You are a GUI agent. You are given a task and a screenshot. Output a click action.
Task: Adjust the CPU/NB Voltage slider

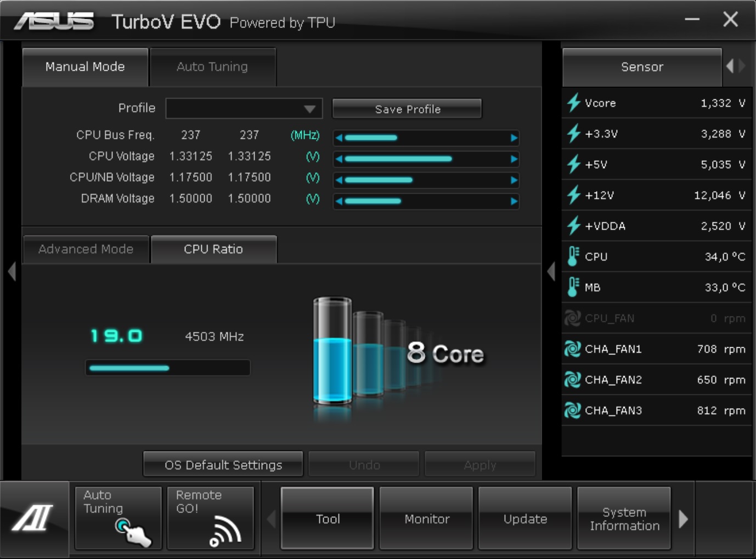coord(426,180)
